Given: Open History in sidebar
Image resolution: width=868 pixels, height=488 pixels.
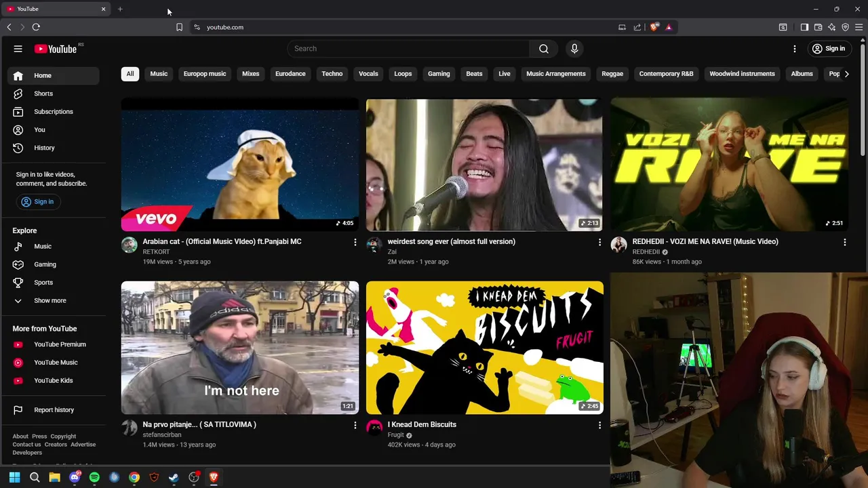Looking at the screenshot, I should pyautogui.click(x=53, y=148).
